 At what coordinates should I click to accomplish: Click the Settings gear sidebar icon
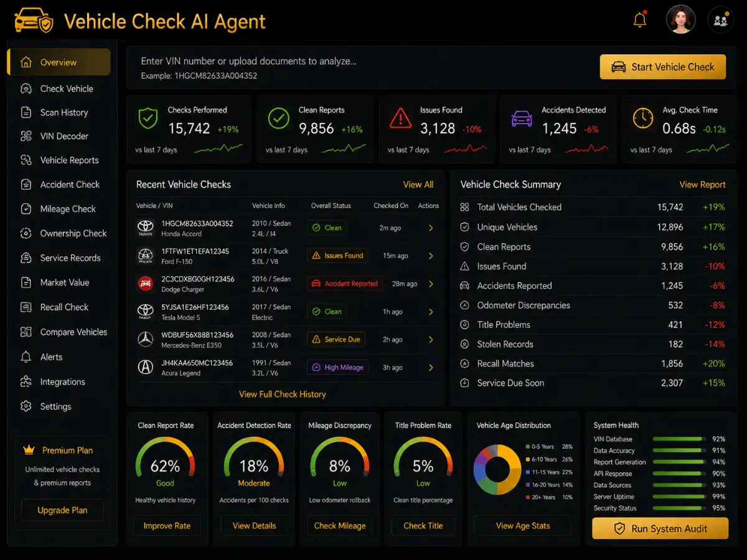click(26, 406)
